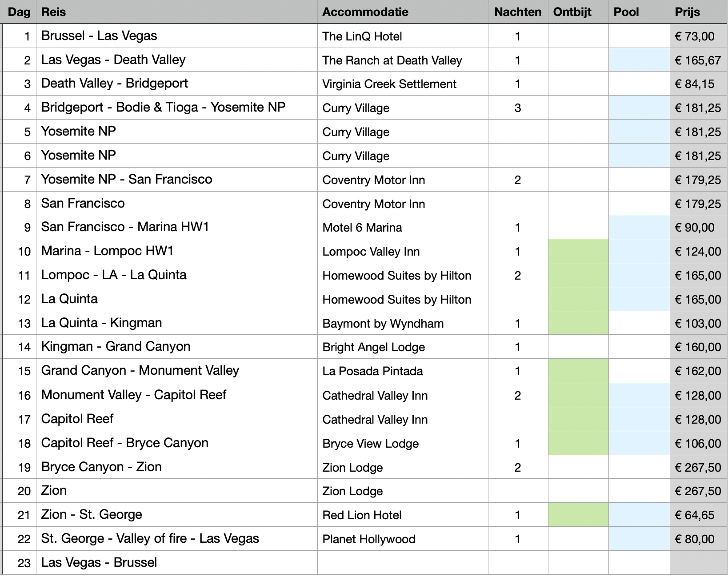Click the € 73,00 price cell

(695, 36)
